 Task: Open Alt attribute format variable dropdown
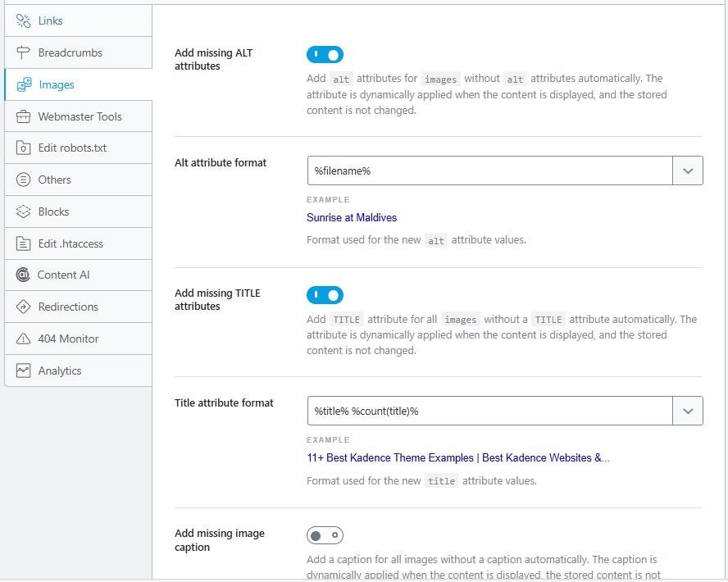point(687,171)
